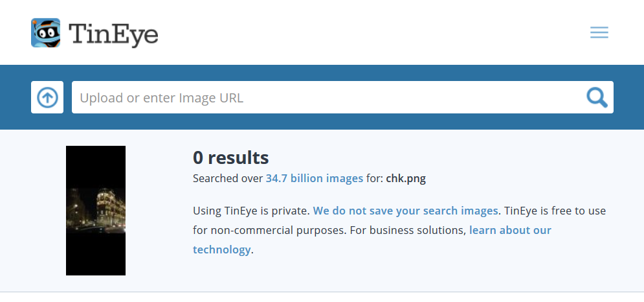Open the hamburger navigation menu
The height and width of the screenshot is (302, 644).
coord(599,32)
